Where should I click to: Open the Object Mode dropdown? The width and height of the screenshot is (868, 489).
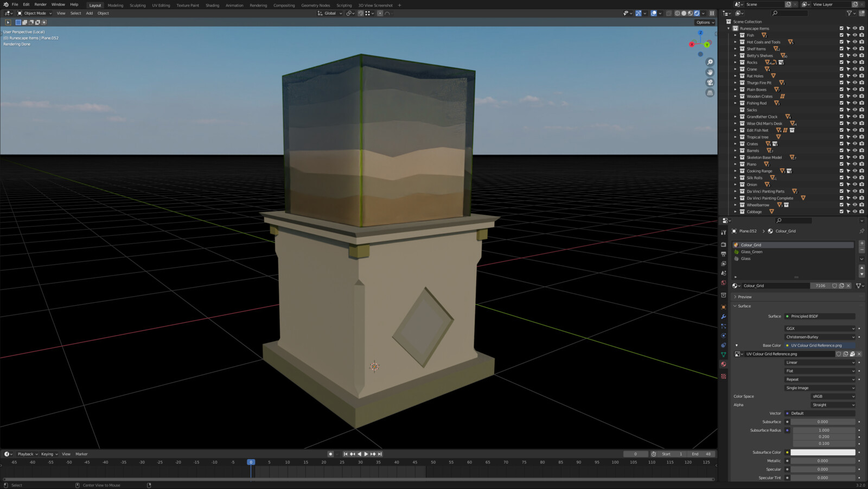coord(35,14)
